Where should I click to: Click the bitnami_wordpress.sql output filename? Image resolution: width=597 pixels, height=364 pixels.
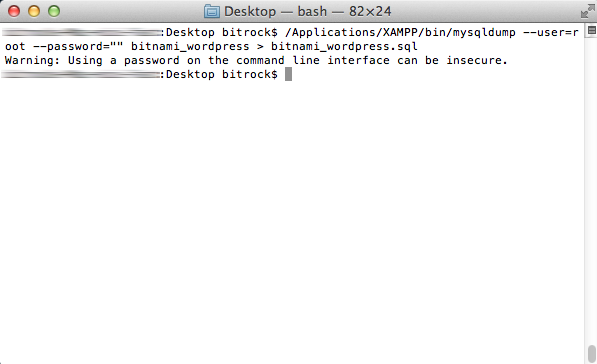pos(344,47)
